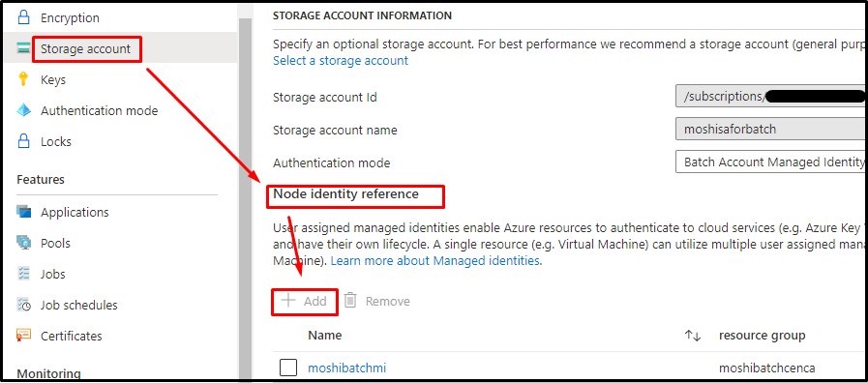Viewport: 868px width, 383px height.
Task: Tick the moshibatchmi row checkbox
Action: point(287,368)
